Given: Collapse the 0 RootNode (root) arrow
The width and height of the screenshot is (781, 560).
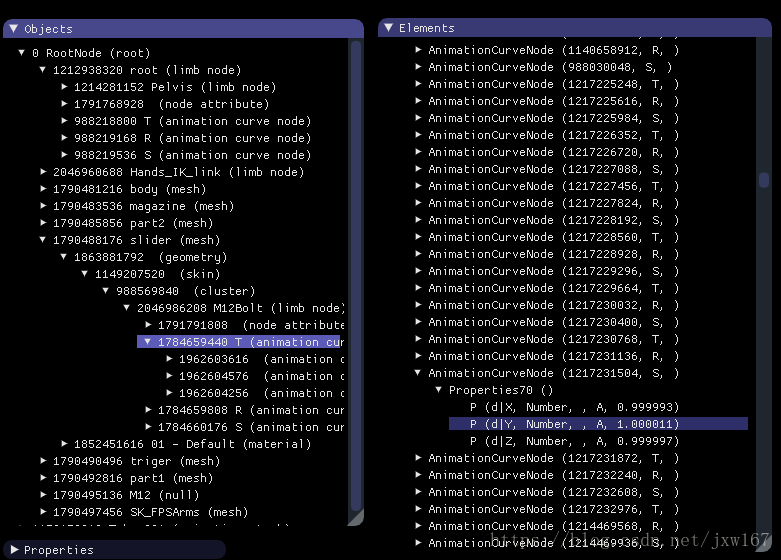Looking at the screenshot, I should point(21,52).
